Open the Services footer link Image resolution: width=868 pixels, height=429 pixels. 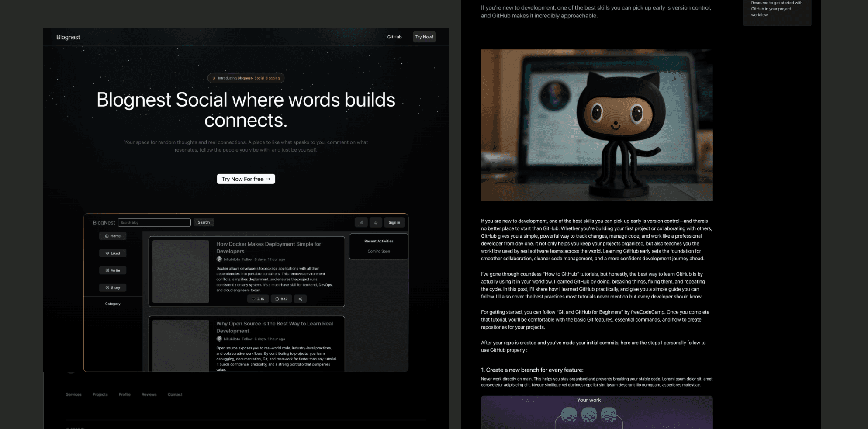pyautogui.click(x=73, y=394)
